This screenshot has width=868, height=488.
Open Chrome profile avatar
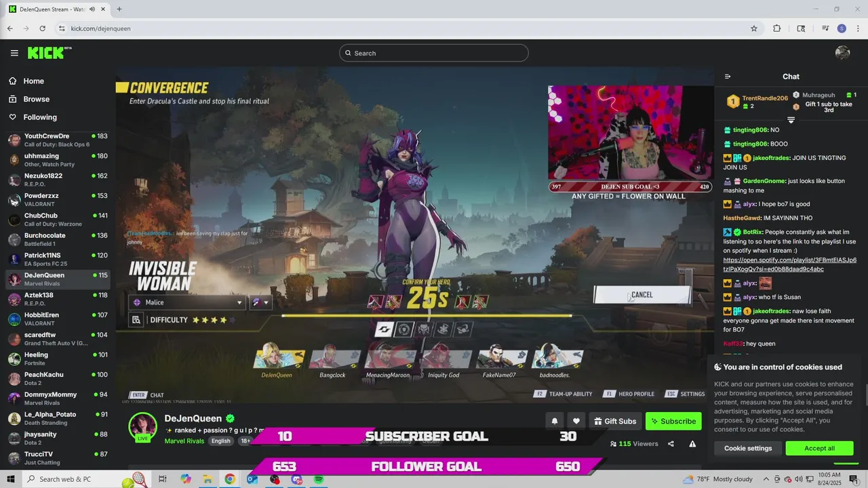click(x=842, y=28)
